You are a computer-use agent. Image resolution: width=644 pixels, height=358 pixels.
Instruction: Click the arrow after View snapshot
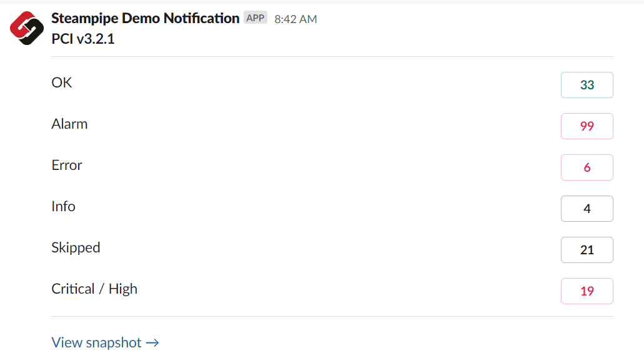152,342
